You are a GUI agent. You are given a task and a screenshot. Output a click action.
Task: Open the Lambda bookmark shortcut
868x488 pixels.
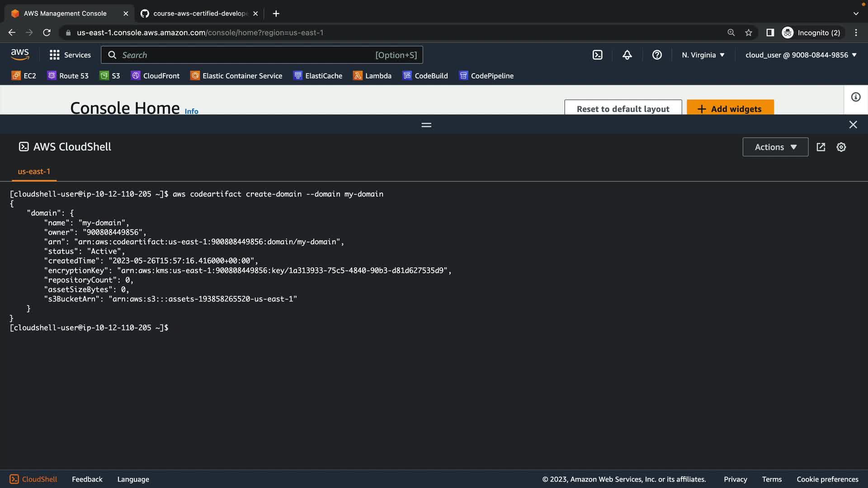pos(372,76)
